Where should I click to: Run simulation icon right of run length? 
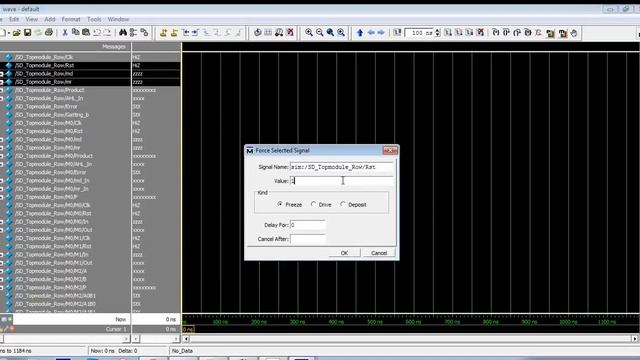click(448, 33)
